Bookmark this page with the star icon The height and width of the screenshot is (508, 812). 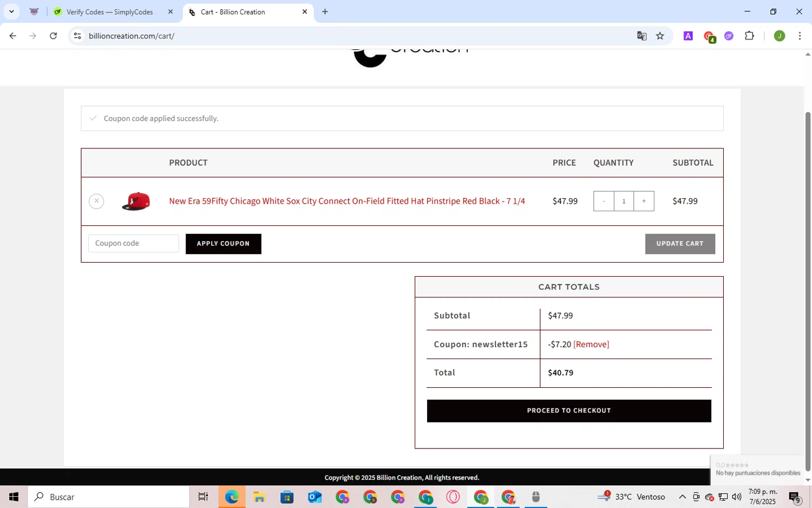(x=660, y=36)
